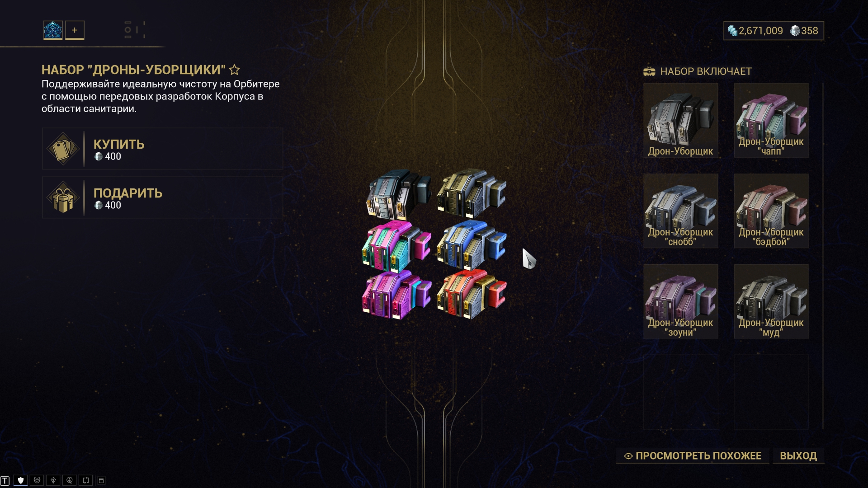
Task: Click the shield icon in the bottom overlay bar
Action: (x=20, y=480)
